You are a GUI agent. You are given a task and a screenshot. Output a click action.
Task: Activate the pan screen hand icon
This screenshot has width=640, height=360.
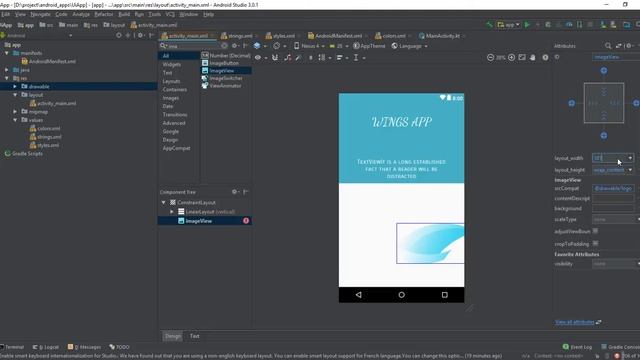pyautogui.click(x=533, y=58)
